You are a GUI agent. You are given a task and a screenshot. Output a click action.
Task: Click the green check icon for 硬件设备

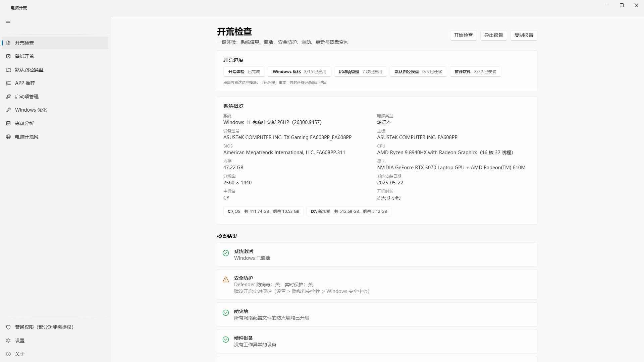point(226,340)
